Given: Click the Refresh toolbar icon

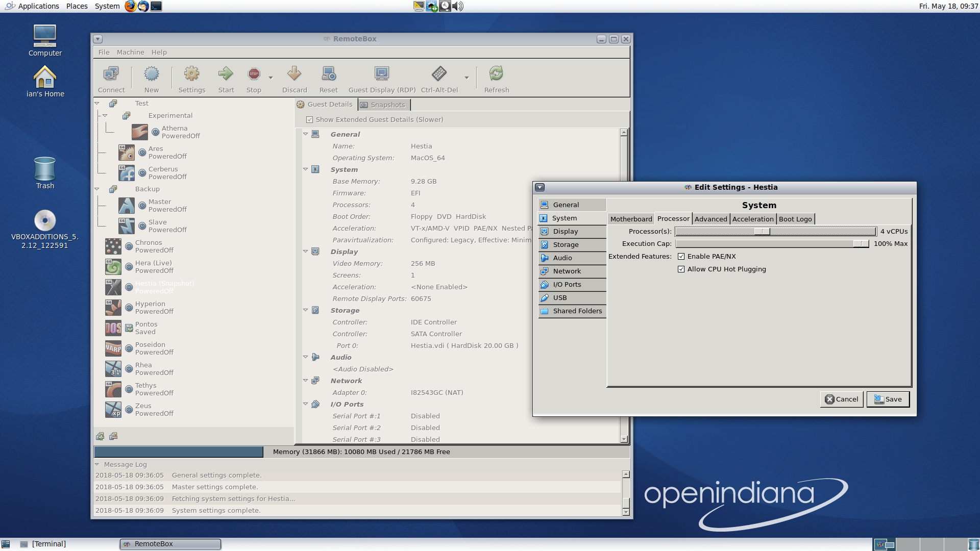Looking at the screenshot, I should (496, 74).
